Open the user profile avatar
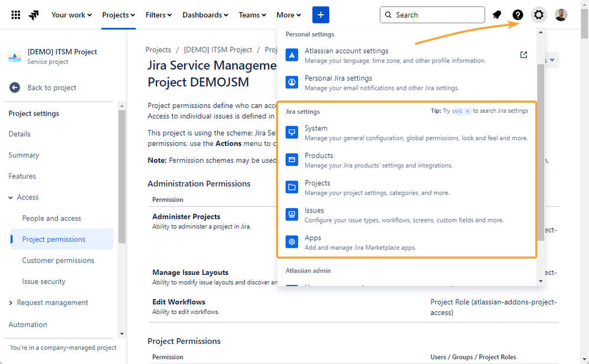 [x=561, y=15]
